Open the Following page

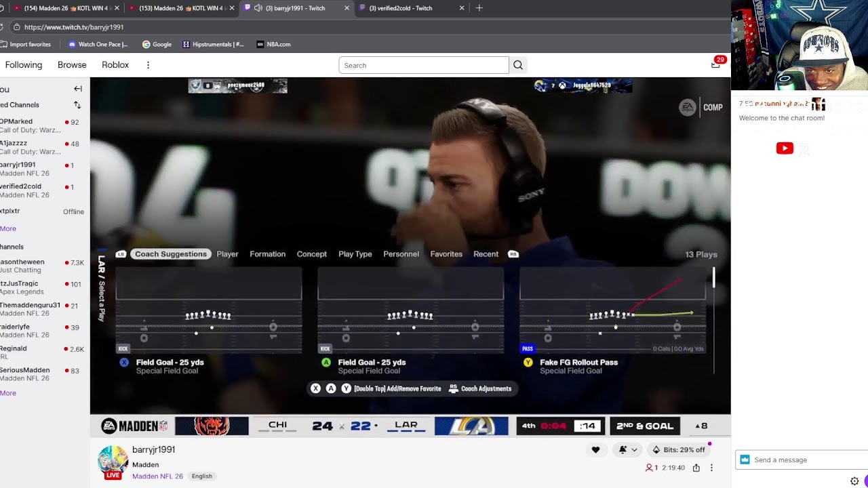tap(24, 65)
